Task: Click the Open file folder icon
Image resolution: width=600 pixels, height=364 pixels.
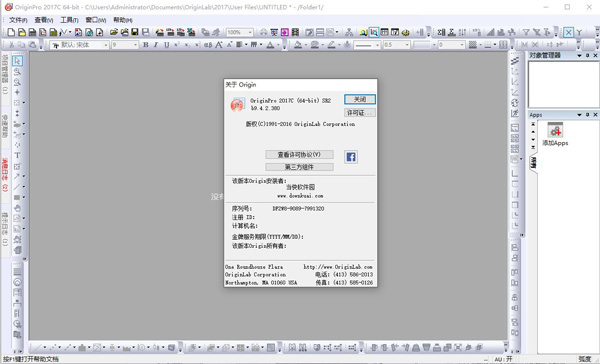Action: (114, 33)
